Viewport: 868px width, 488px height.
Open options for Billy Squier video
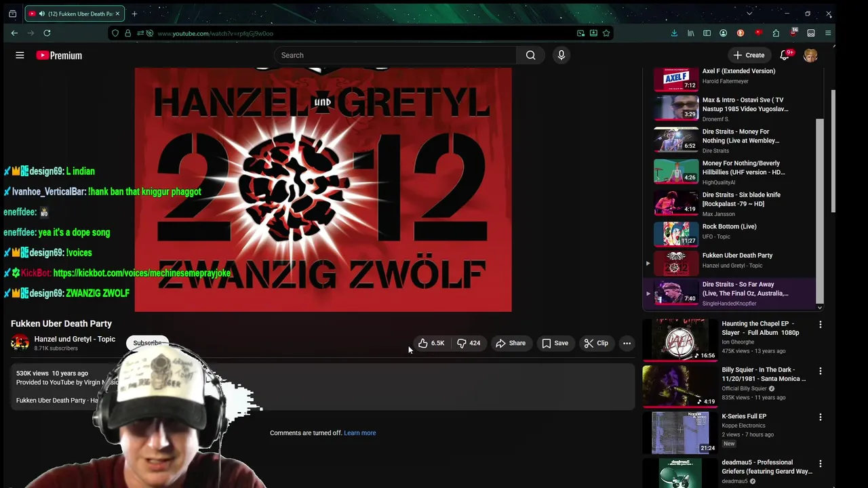(x=820, y=371)
